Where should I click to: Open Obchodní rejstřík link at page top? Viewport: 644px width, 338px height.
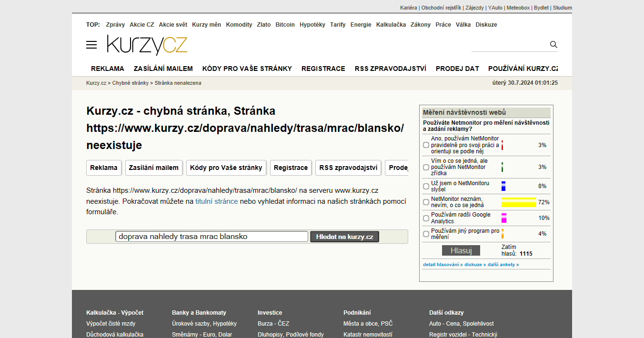pos(441,8)
